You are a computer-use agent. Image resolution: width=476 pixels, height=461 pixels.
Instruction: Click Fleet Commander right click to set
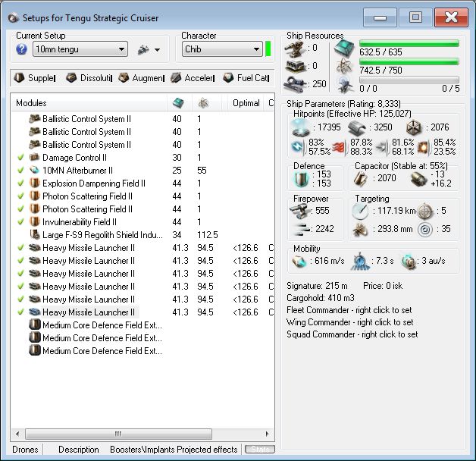pos(349,310)
